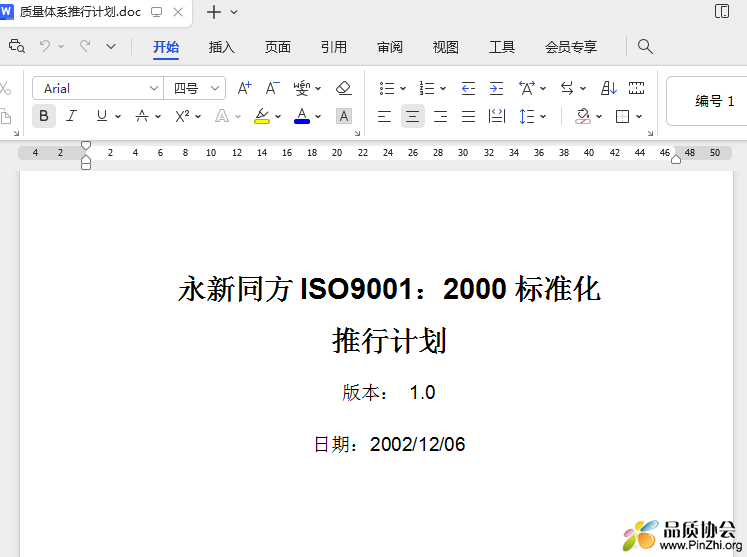The width and height of the screenshot is (747, 557).
Task: Open the 插入 tab
Action: [x=222, y=47]
